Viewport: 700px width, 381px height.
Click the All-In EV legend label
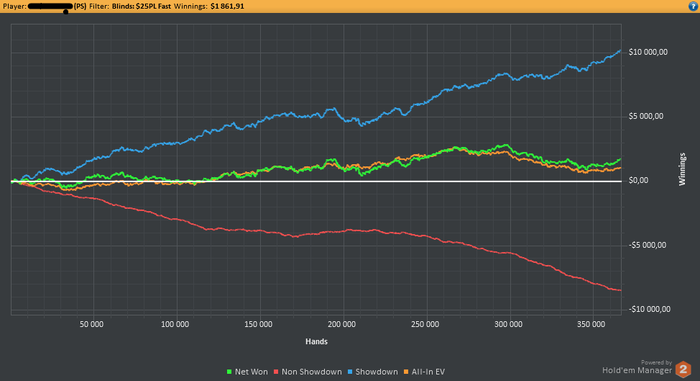click(428, 372)
